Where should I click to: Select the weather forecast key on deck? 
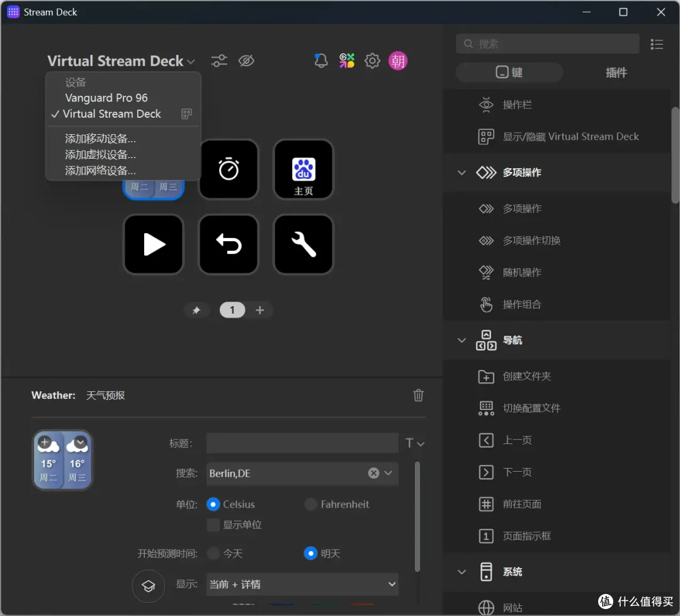154,189
